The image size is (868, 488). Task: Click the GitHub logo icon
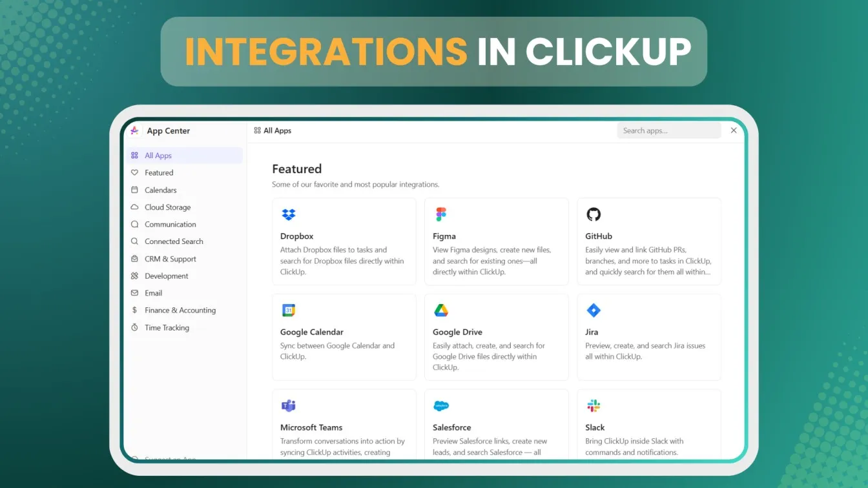point(594,214)
